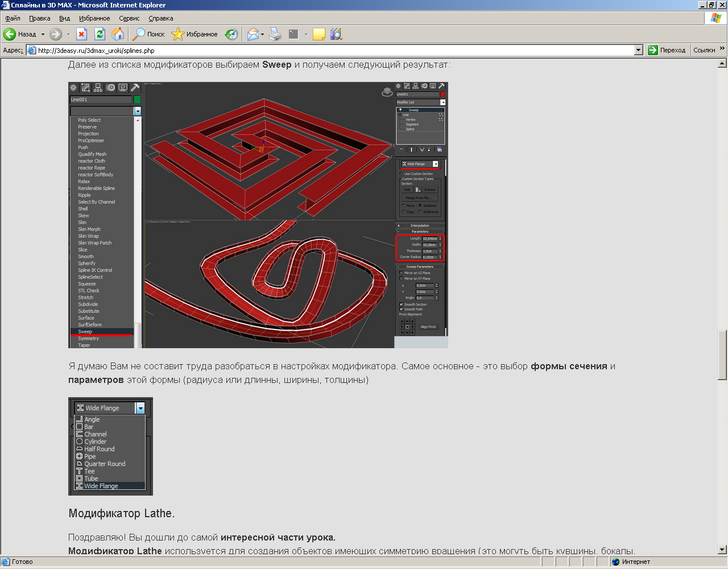This screenshot has width=728, height=569.
Task: Click the Utilities hammer icon in left screenshot
Action: [x=135, y=88]
